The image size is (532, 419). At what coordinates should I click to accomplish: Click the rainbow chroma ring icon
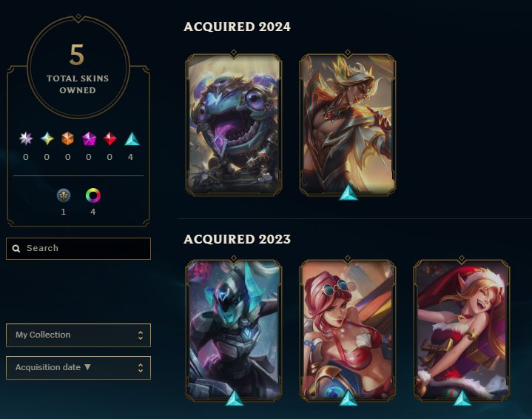coord(93,195)
